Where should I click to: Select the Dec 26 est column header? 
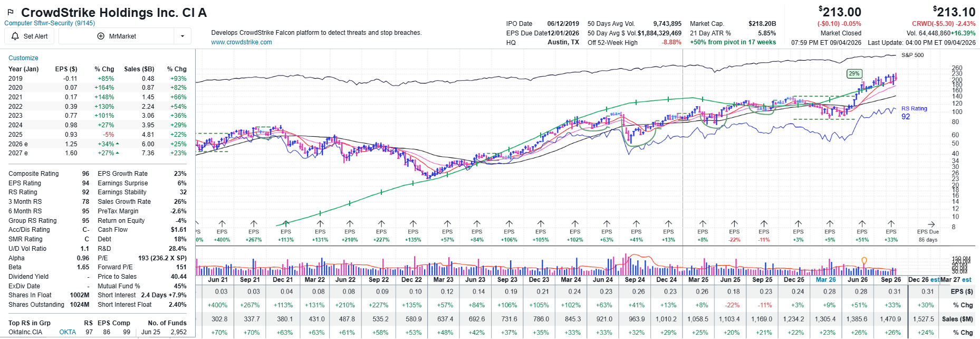924,280
